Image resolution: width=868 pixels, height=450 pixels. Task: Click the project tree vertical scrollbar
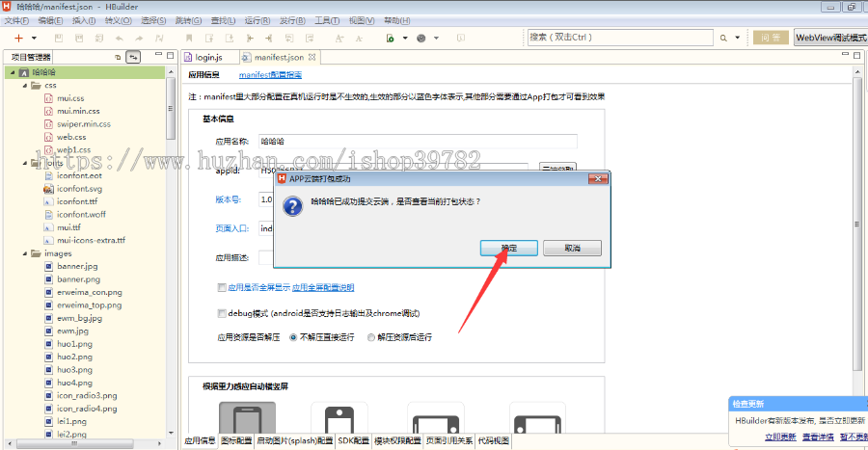click(x=171, y=108)
